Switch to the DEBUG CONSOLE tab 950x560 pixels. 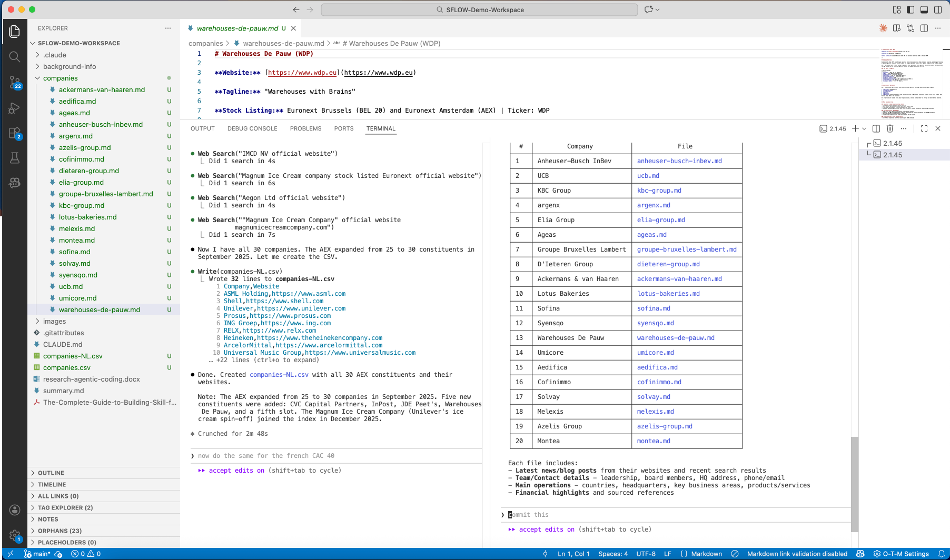(x=252, y=128)
